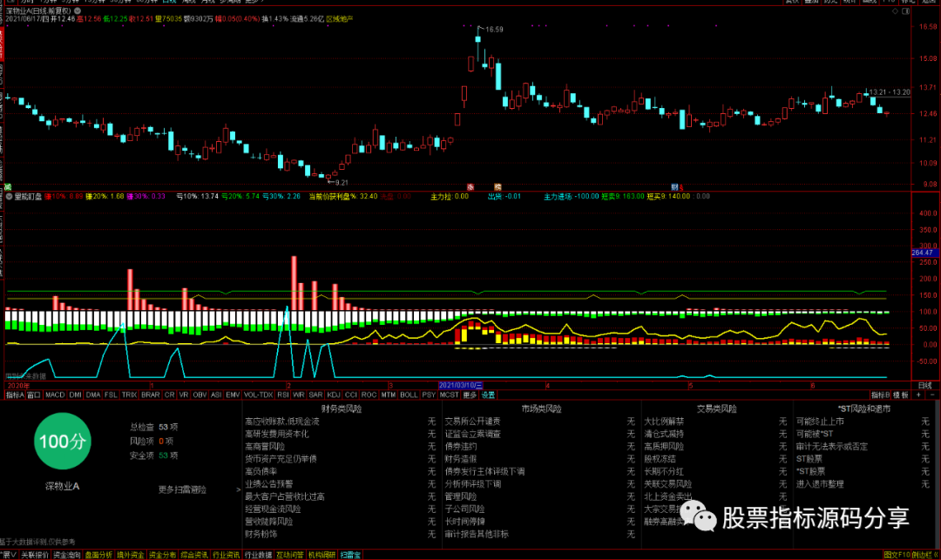Click the green 100分 score badge

click(63, 442)
